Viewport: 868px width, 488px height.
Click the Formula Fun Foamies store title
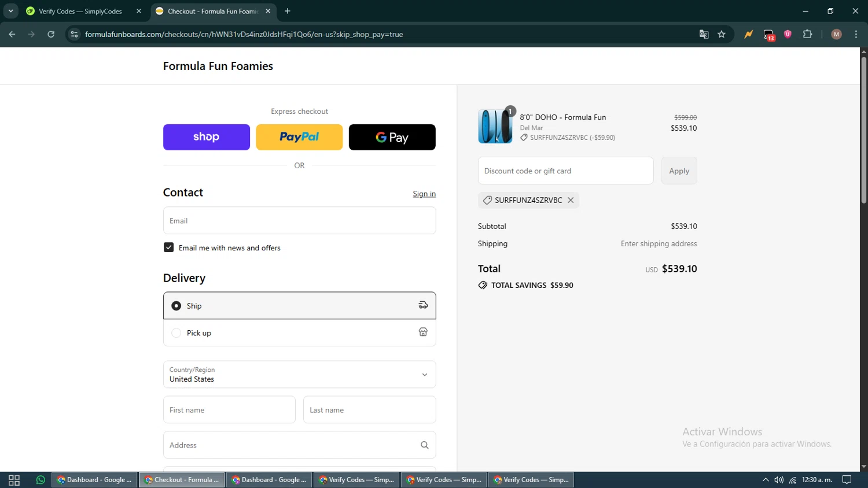tap(218, 66)
